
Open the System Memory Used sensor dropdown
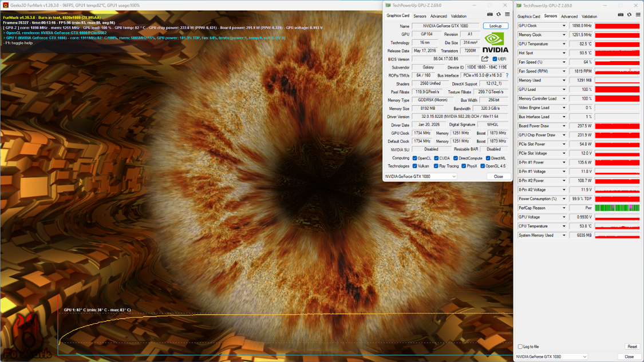(x=564, y=235)
